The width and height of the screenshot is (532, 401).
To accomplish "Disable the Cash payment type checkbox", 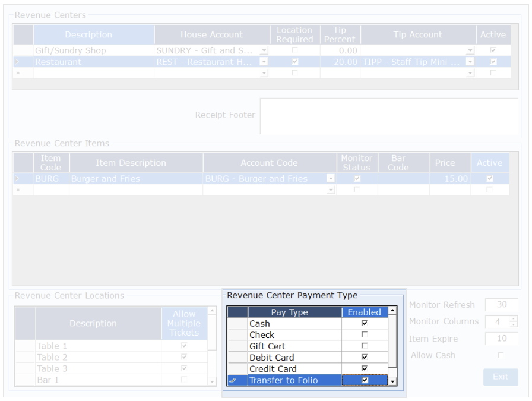I will pos(365,324).
